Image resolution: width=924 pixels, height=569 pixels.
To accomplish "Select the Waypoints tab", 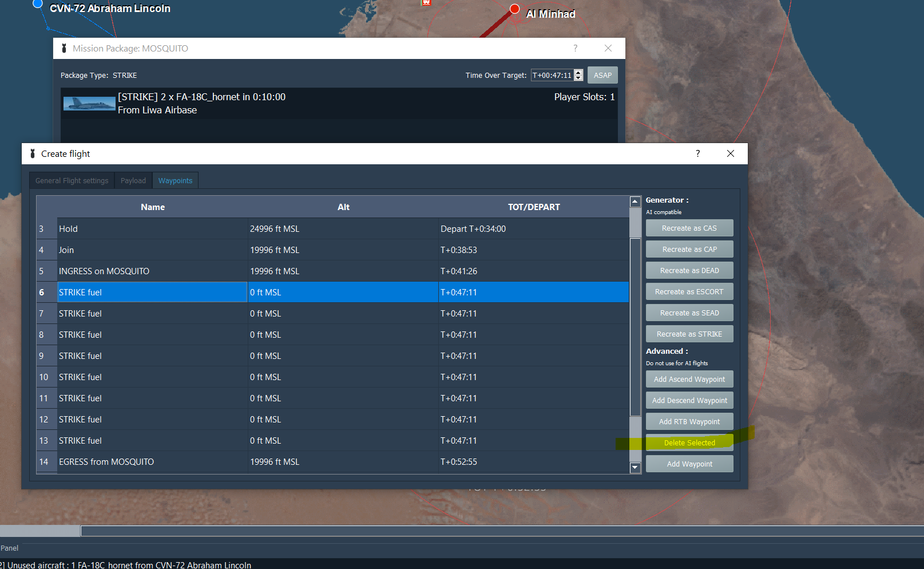I will pos(175,180).
